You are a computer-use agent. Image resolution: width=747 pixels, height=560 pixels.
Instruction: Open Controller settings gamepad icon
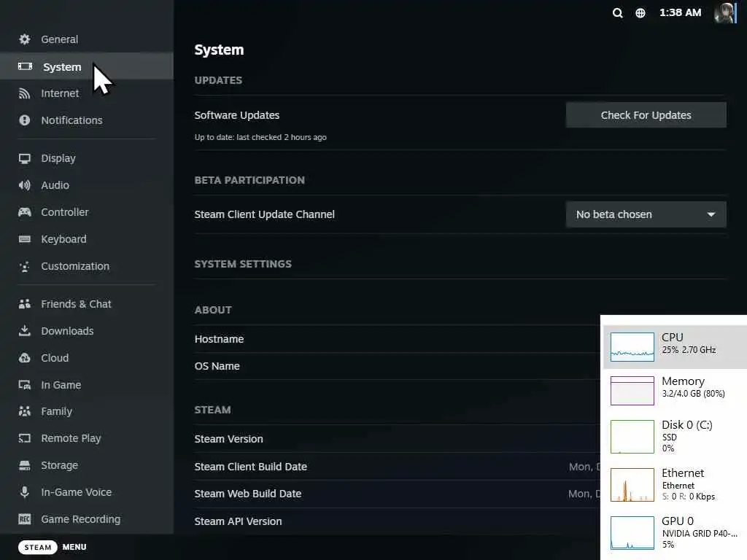(24, 212)
